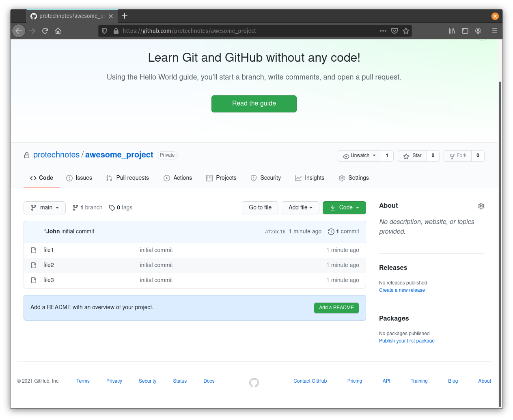This screenshot has height=420, width=513.
Task: Open the green Code download dropdown
Action: pos(344,208)
